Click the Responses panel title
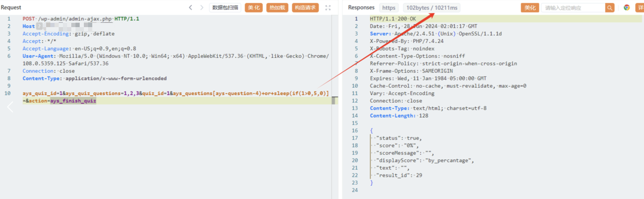Image resolution: width=644 pixels, height=199 pixels. 361,7
